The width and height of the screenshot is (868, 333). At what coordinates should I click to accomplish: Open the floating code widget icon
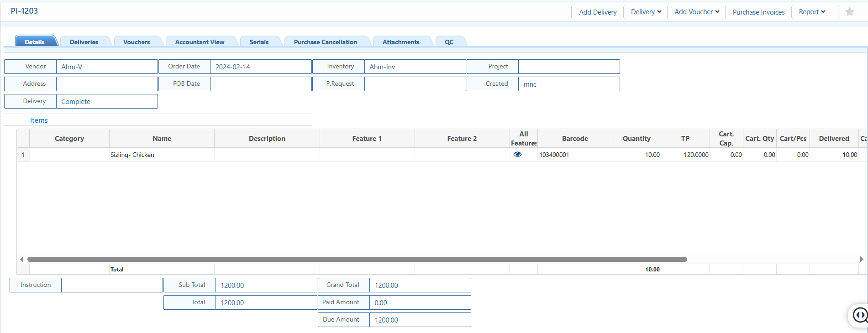point(860,315)
